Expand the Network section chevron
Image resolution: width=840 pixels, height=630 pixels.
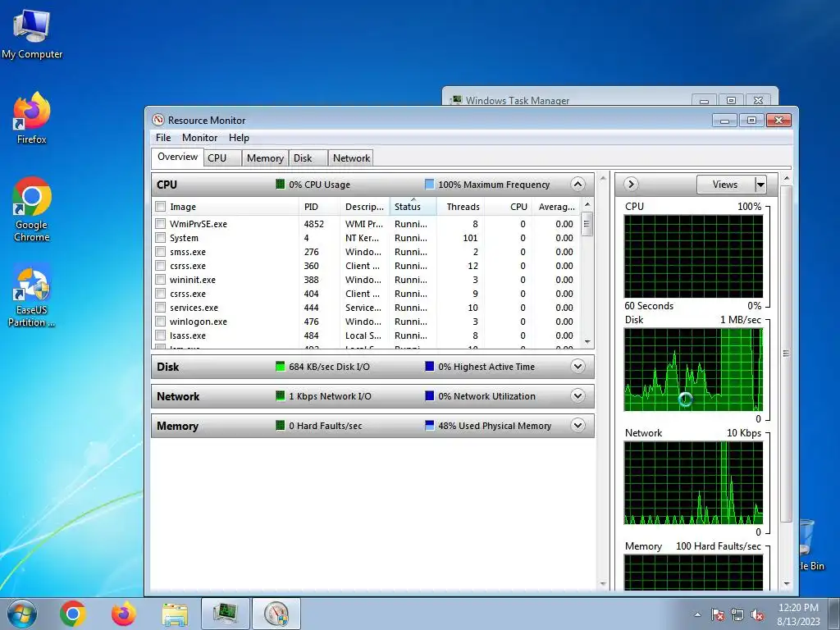[x=577, y=396]
